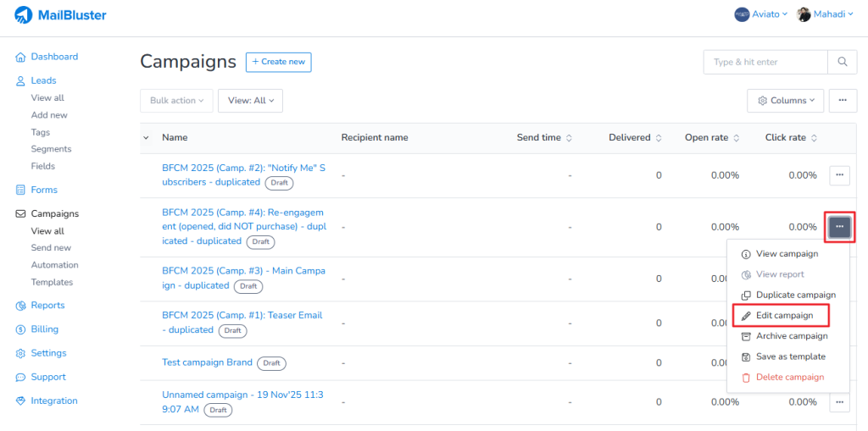Focus the Type & hit enter search field

[x=765, y=62]
